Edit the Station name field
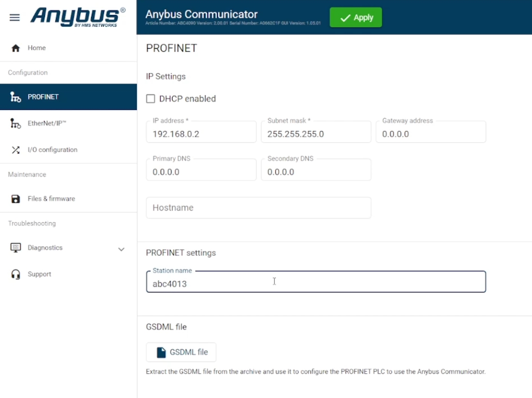 point(316,282)
